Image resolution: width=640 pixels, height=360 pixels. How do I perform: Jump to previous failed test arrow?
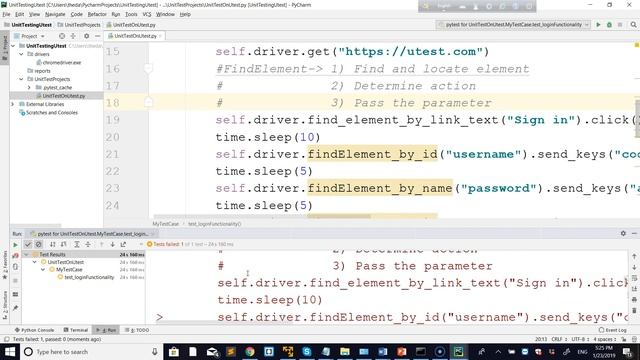pos(101,244)
